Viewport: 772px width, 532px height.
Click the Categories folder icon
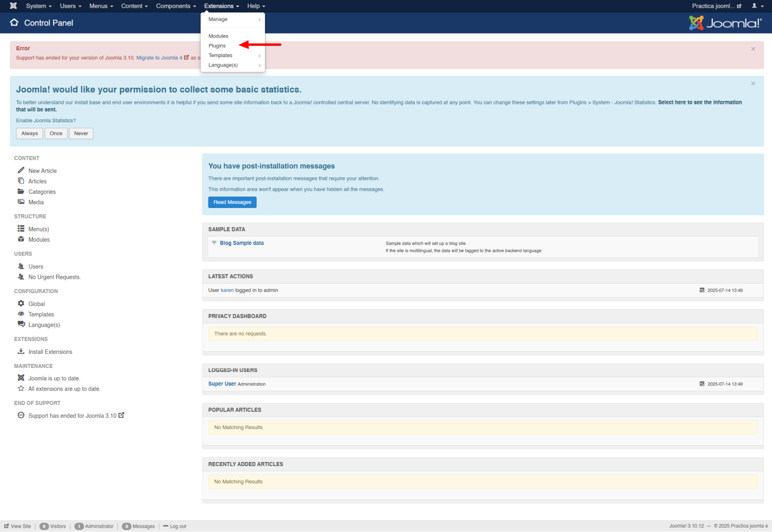point(21,192)
